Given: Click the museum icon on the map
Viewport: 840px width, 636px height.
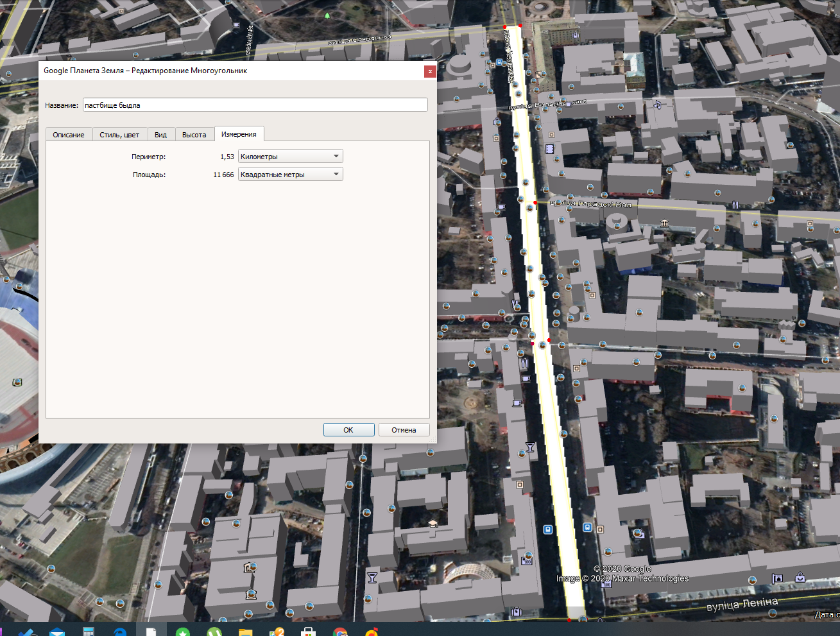Looking at the screenshot, I should 664,223.
